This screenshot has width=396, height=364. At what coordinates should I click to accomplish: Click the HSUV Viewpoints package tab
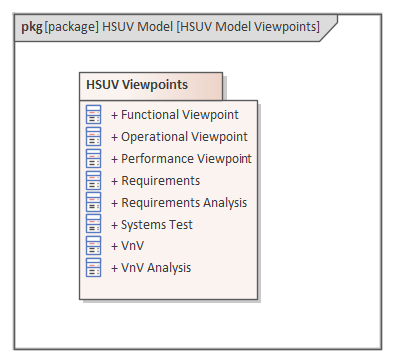[x=151, y=86]
